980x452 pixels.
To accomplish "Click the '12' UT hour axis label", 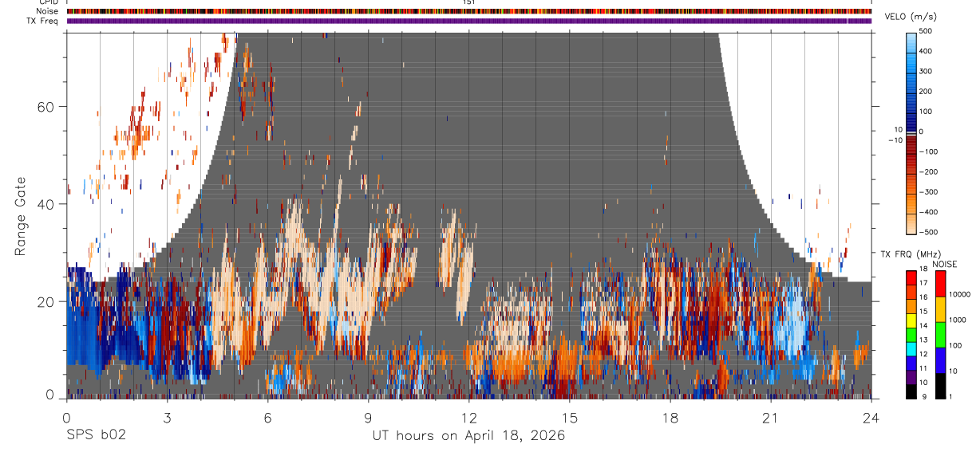I will 468,417.
